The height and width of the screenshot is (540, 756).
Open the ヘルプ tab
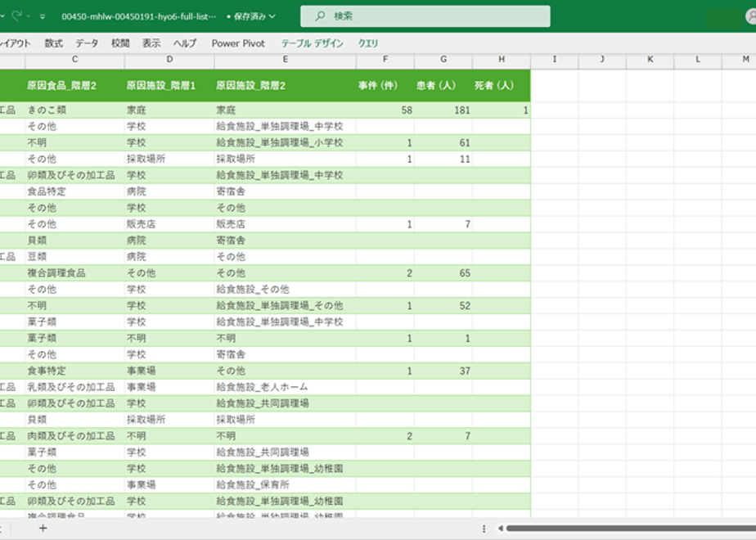[x=185, y=43]
